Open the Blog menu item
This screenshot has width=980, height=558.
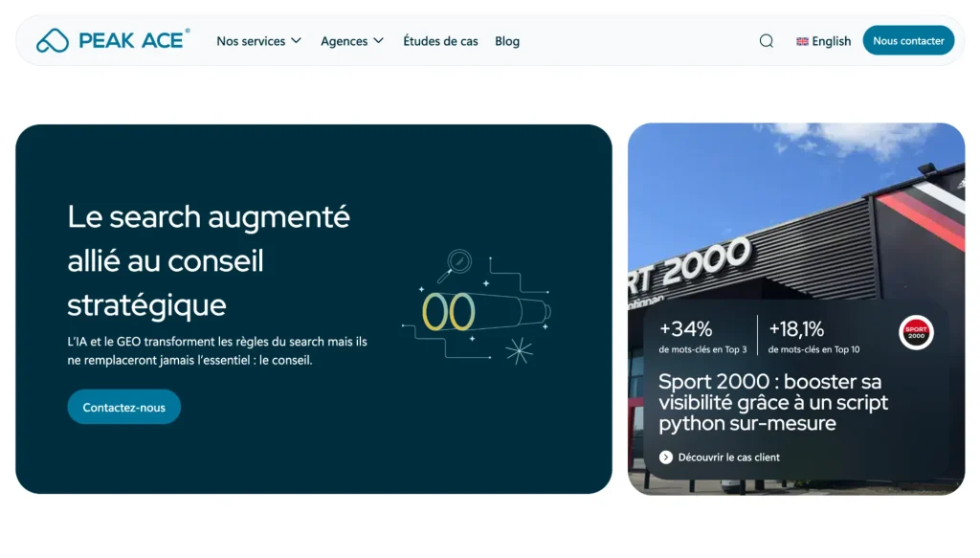point(507,41)
